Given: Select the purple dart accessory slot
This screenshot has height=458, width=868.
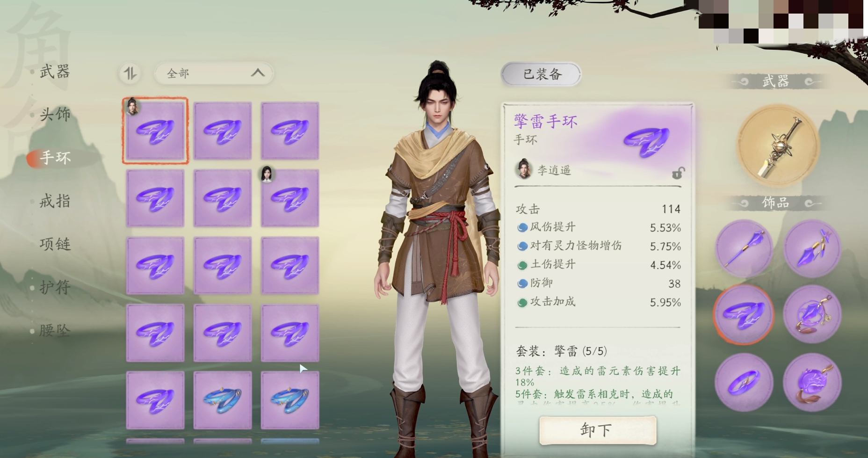Looking at the screenshot, I should pyautogui.click(x=812, y=248).
